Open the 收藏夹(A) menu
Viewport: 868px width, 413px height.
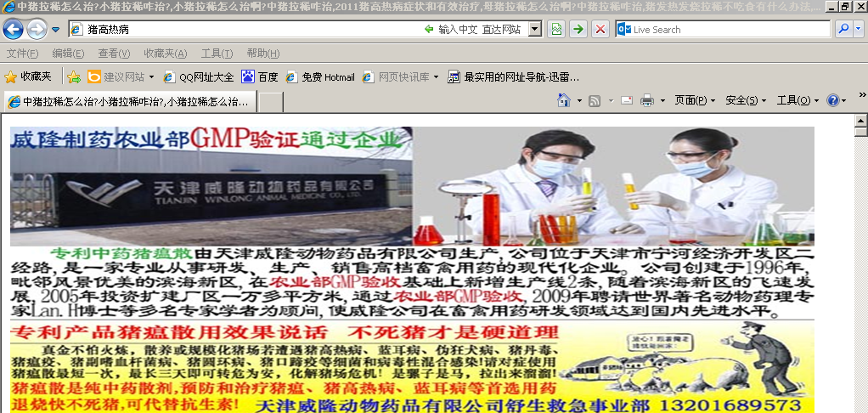point(166,54)
